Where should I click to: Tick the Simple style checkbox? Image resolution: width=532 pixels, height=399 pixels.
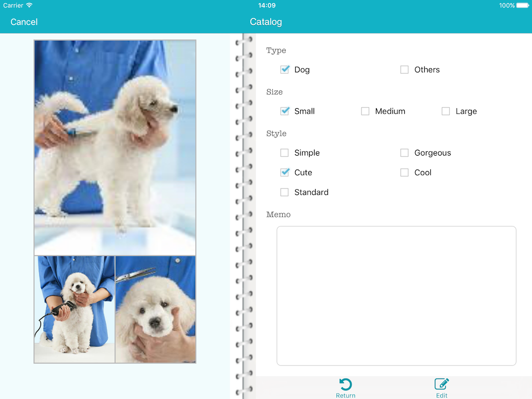285,153
